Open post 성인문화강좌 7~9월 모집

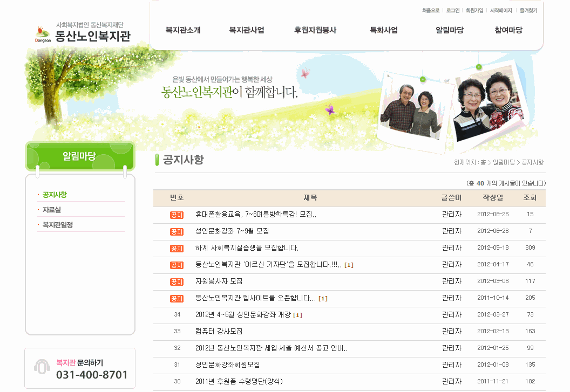pos(232,231)
